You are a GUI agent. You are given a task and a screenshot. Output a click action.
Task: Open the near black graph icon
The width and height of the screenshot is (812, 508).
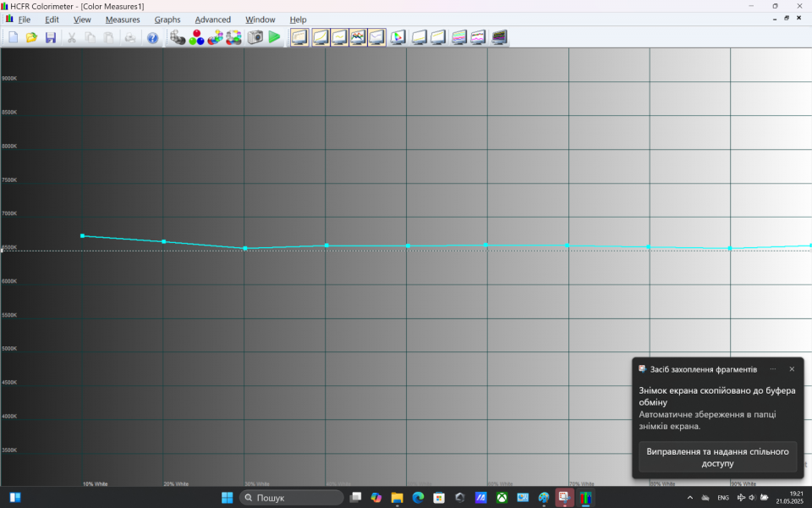(x=419, y=37)
